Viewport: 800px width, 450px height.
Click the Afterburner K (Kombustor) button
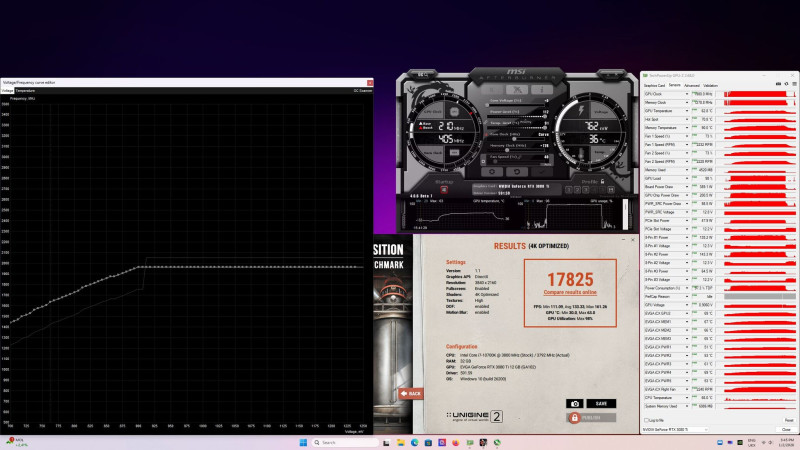click(x=492, y=89)
